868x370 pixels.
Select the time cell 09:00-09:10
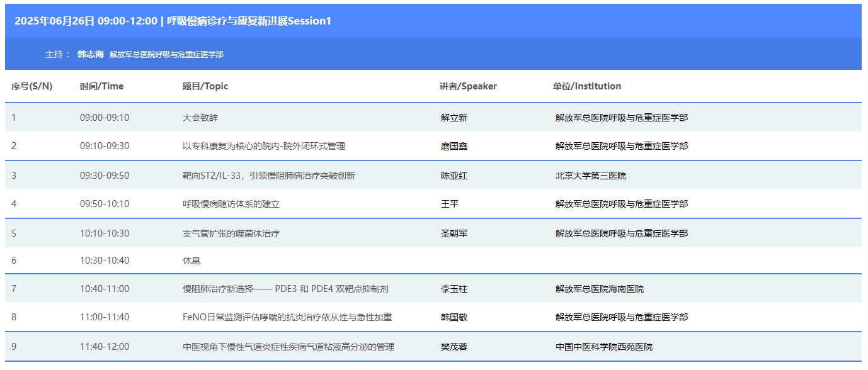(105, 118)
